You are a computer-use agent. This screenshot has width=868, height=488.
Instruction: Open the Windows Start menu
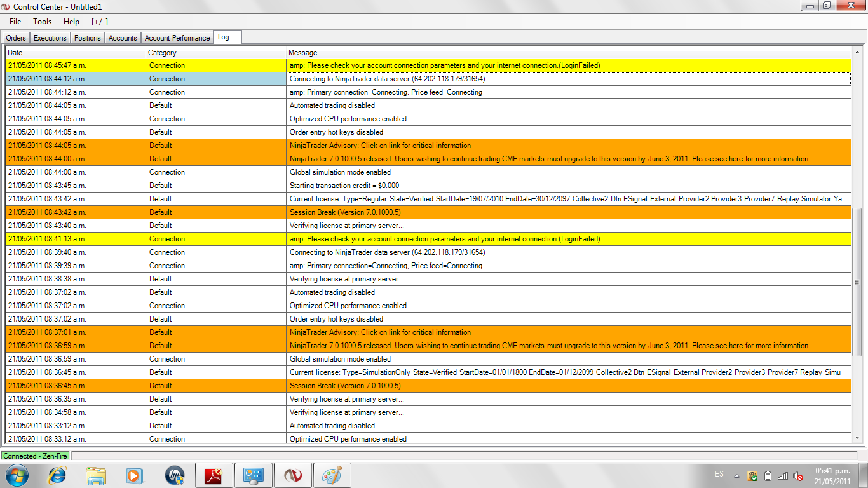pos(17,475)
